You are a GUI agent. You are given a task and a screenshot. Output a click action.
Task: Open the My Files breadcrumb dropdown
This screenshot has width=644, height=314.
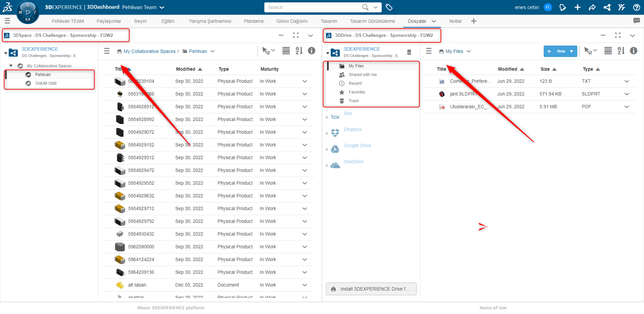coord(469,51)
